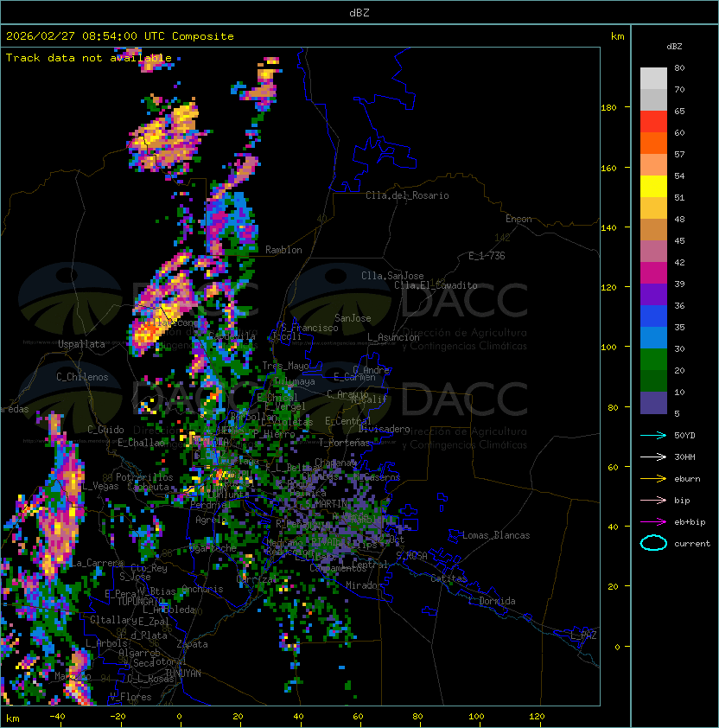Click the 'Anchoris' map label
719x728 pixels.
pos(202,589)
